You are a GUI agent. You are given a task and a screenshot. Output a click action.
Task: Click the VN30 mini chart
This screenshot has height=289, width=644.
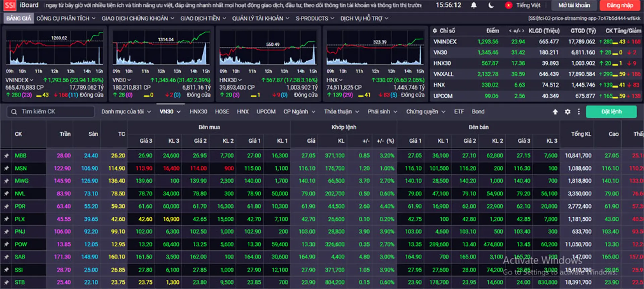point(161,48)
